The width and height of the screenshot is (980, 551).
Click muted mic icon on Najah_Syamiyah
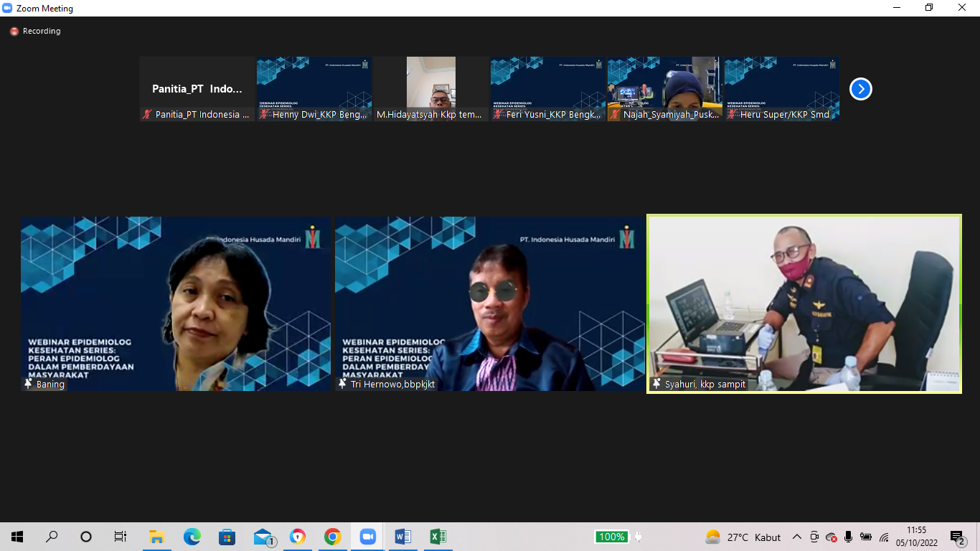point(616,115)
